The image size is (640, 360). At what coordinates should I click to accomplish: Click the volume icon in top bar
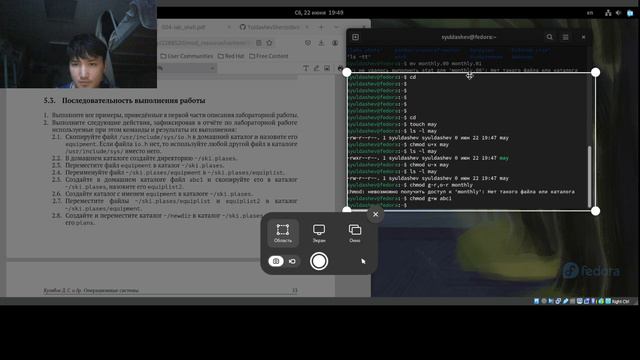tap(618, 13)
